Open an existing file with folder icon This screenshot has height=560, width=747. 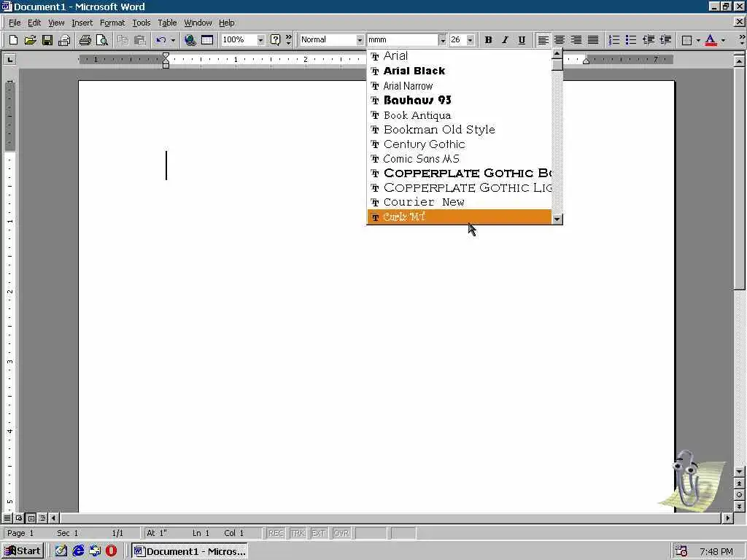point(30,40)
